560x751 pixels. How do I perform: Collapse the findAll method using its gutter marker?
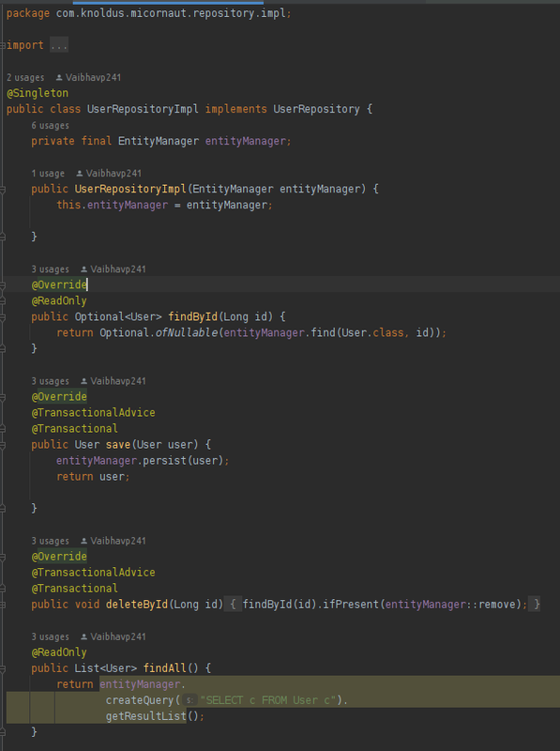[3, 668]
